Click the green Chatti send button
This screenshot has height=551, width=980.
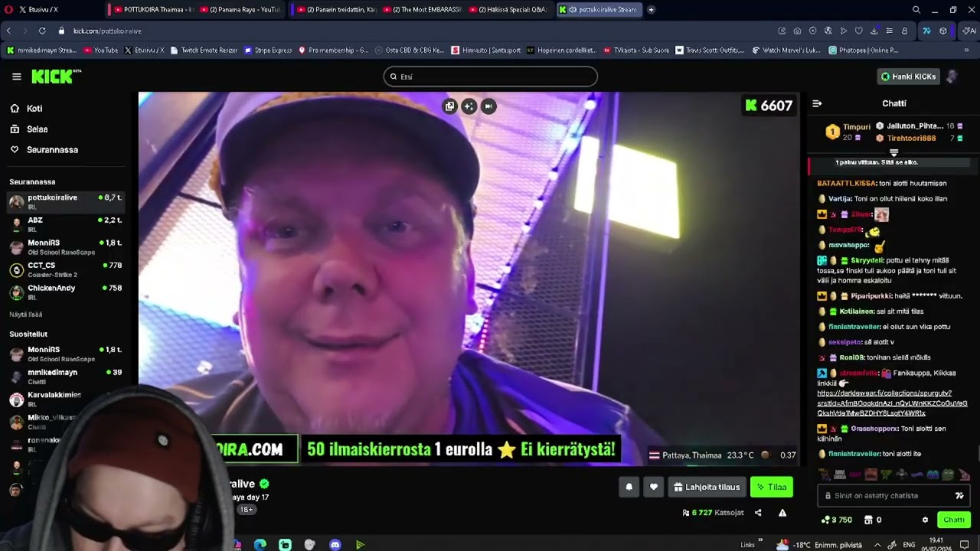(954, 520)
